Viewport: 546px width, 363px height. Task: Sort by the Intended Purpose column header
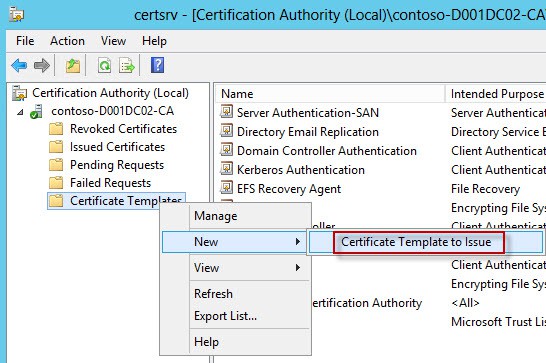pos(496,94)
